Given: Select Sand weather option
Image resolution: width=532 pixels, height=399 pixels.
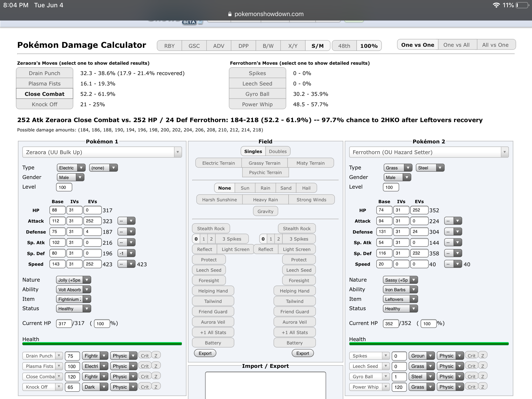Looking at the screenshot, I should pyautogui.click(x=286, y=188).
